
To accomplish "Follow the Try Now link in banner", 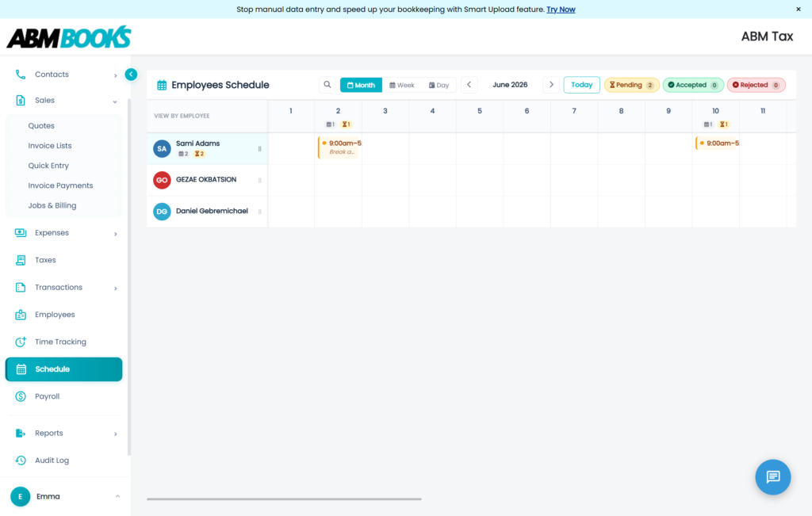I will [x=561, y=10].
